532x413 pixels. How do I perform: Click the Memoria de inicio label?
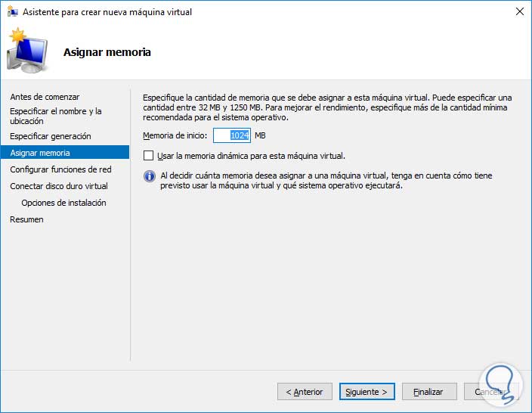point(175,135)
